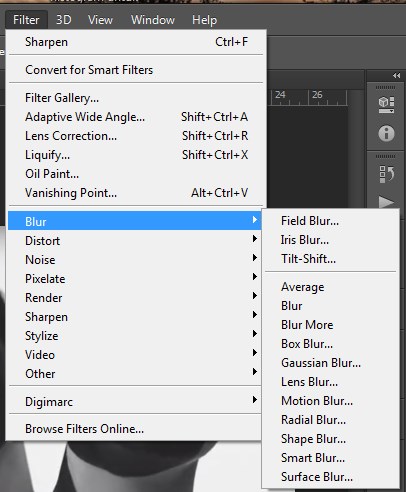Open the Actions panel play icon

pos(386,202)
